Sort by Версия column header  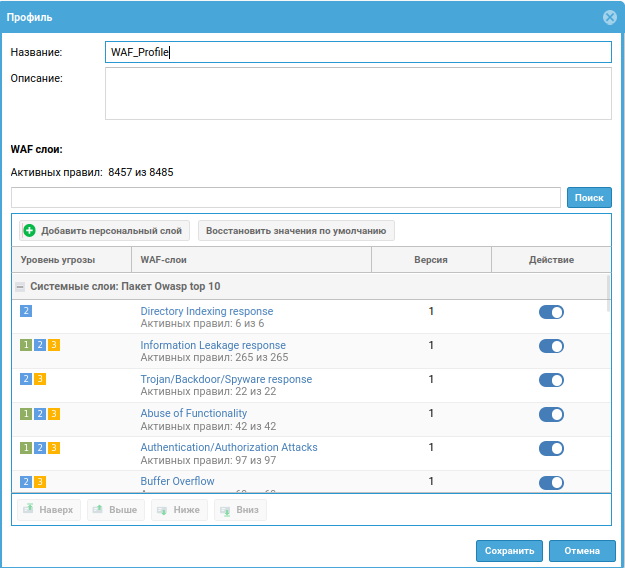[431, 260]
